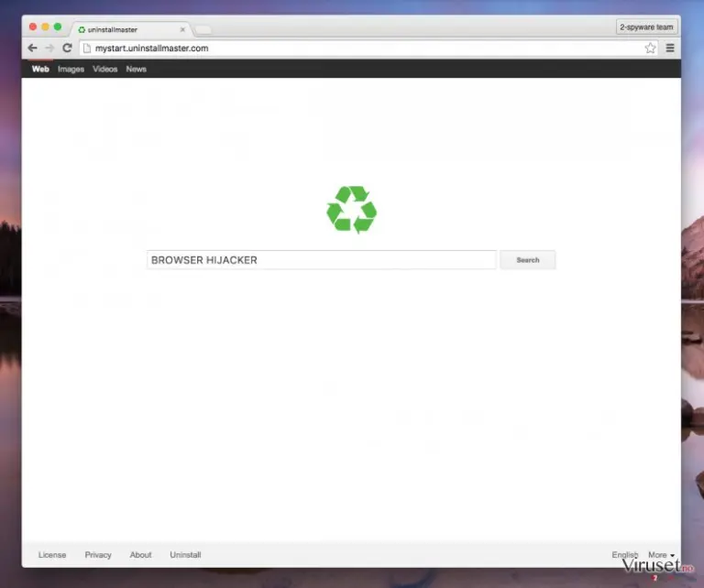
Task: Select English language link in footer
Action: [624, 555]
